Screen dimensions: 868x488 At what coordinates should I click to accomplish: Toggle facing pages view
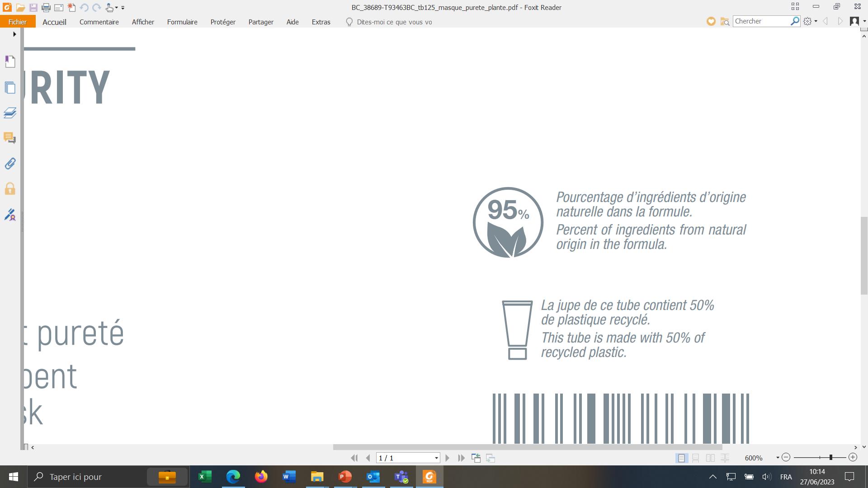click(x=710, y=458)
